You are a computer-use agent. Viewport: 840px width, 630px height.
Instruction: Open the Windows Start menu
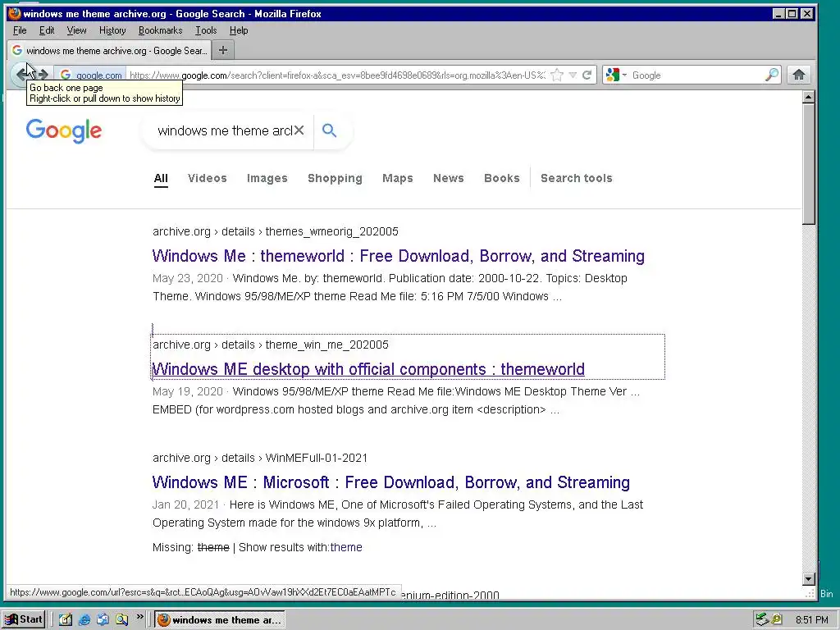point(24,619)
